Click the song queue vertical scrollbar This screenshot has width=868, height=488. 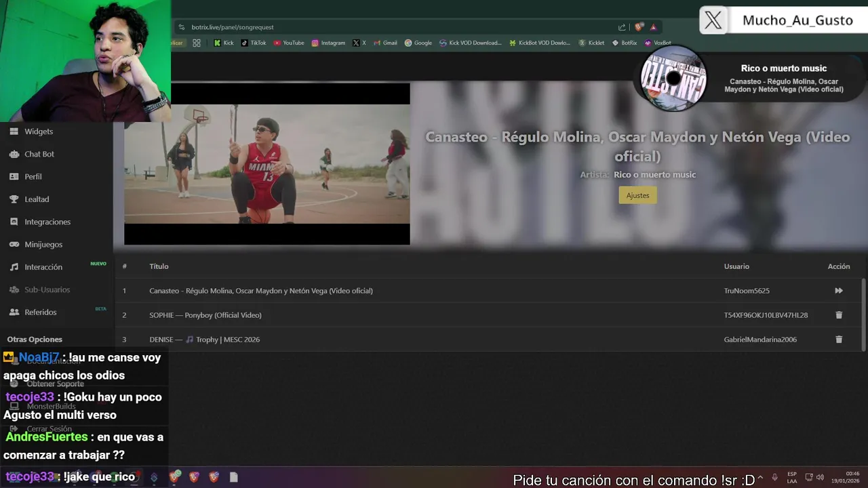[x=863, y=314]
